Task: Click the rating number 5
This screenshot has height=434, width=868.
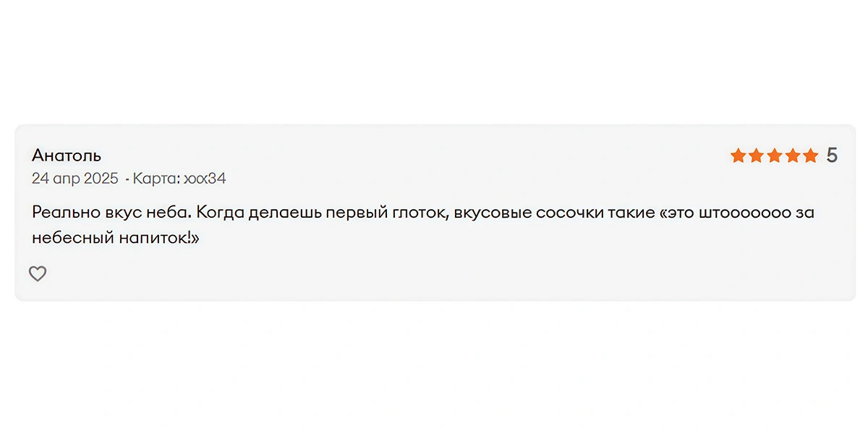Action: tap(832, 156)
